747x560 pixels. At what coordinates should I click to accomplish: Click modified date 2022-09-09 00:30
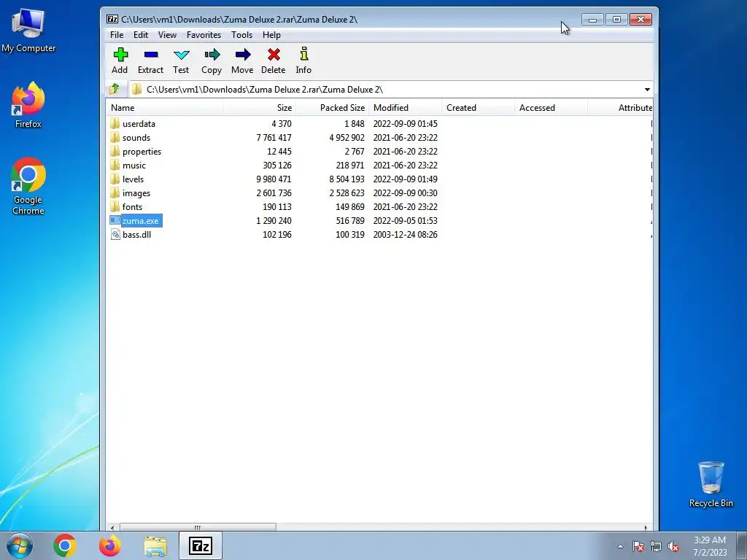pos(406,192)
